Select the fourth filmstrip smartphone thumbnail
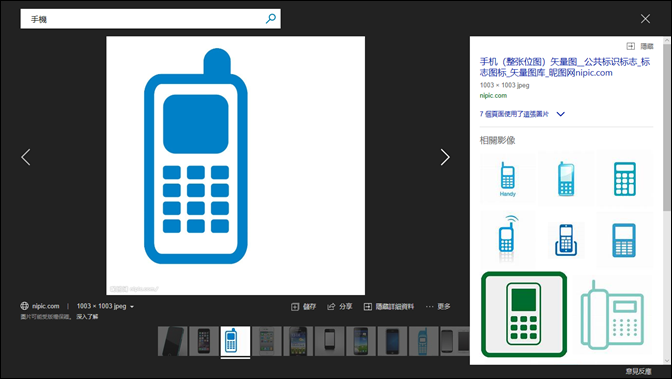672x379 pixels. (x=267, y=341)
